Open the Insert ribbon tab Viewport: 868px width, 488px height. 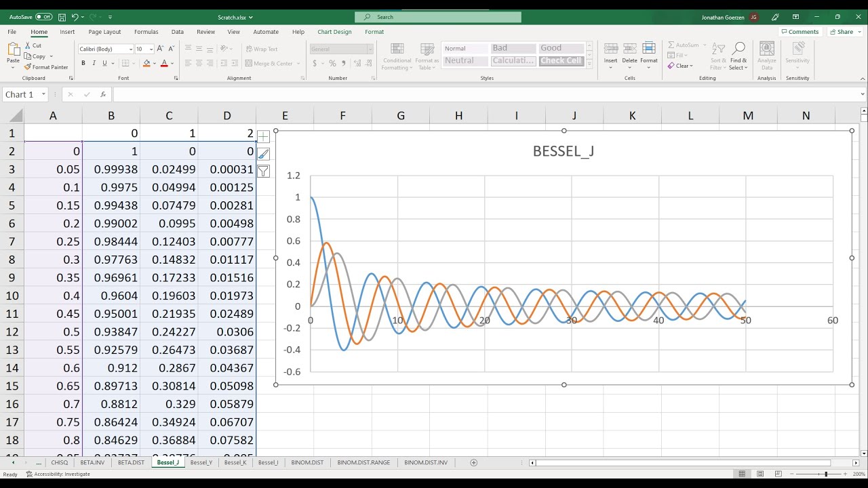pos(67,32)
